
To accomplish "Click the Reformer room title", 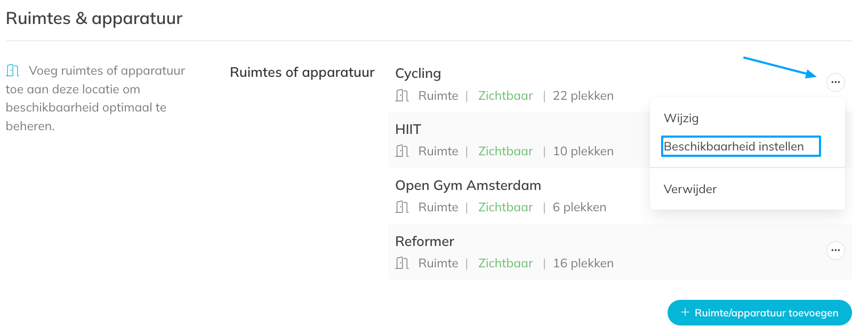I will point(424,242).
